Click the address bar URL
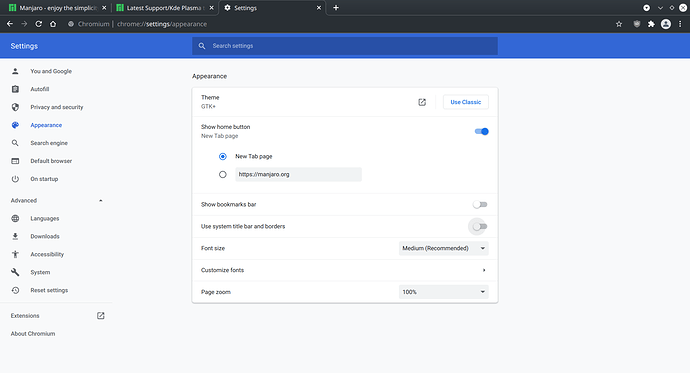 (162, 24)
